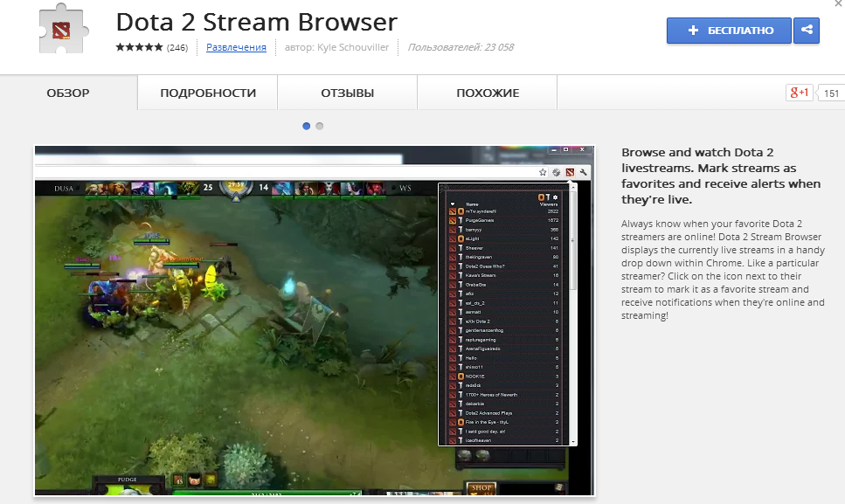Open the Развлечения category link
This screenshot has height=504, width=845.
click(236, 47)
